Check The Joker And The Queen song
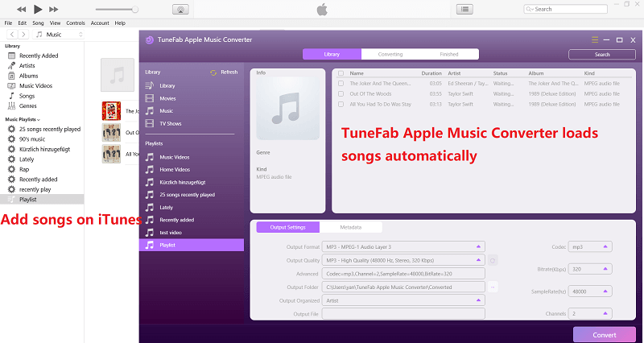The width and height of the screenshot is (644, 343). pyautogui.click(x=341, y=83)
